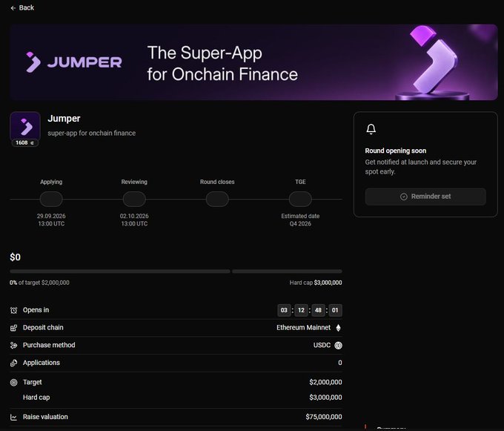Viewport: 504px width, 431px height.
Task: Click the Deposit chain row icon
Action: (13, 328)
